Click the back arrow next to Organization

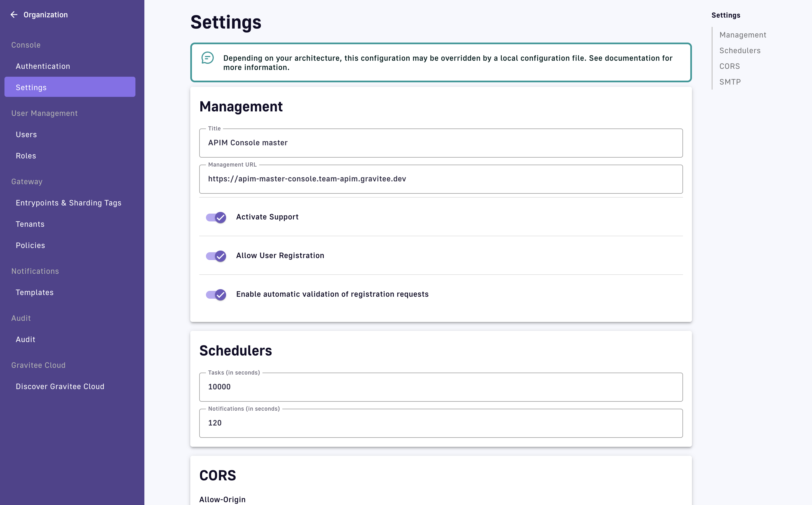pyautogui.click(x=14, y=15)
